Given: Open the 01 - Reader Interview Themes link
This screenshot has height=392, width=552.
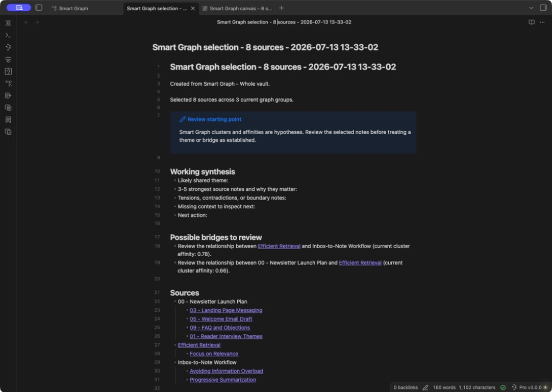Looking at the screenshot, I should (x=226, y=336).
